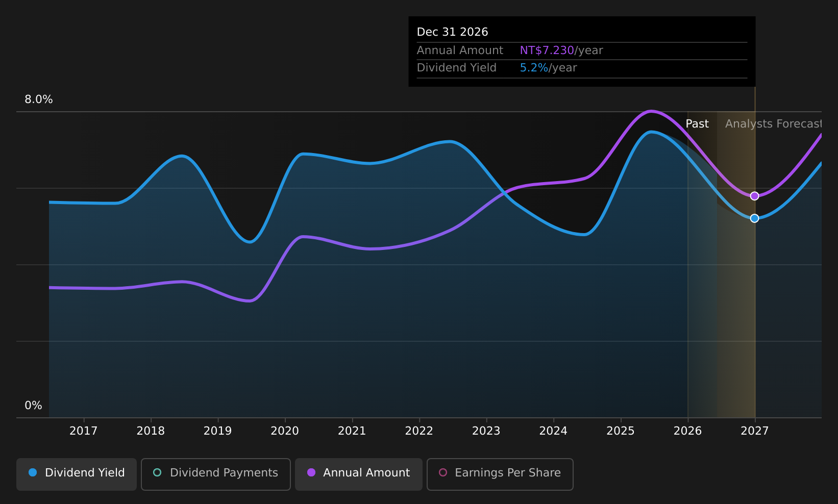838x504 pixels.
Task: Click the 2027 x-axis label
Action: pyautogui.click(x=755, y=431)
